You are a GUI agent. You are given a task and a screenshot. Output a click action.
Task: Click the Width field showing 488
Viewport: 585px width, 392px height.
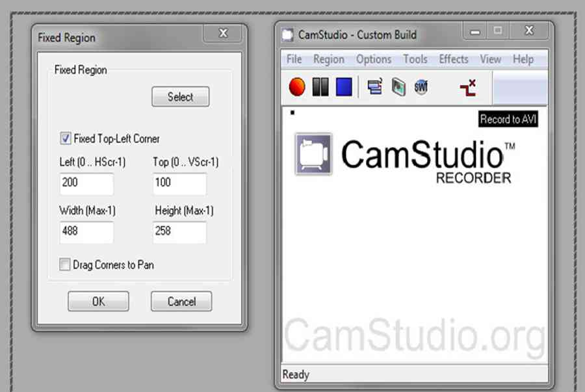point(86,232)
